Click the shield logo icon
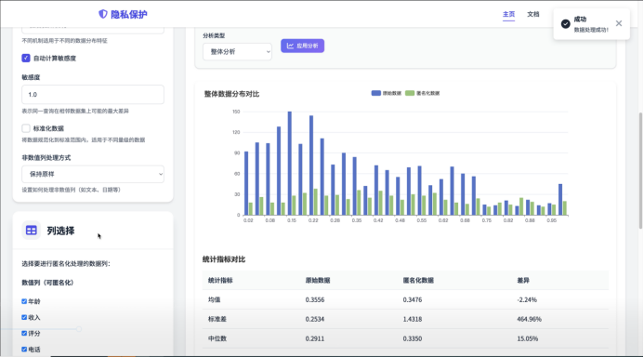The image size is (644, 357). 102,14
